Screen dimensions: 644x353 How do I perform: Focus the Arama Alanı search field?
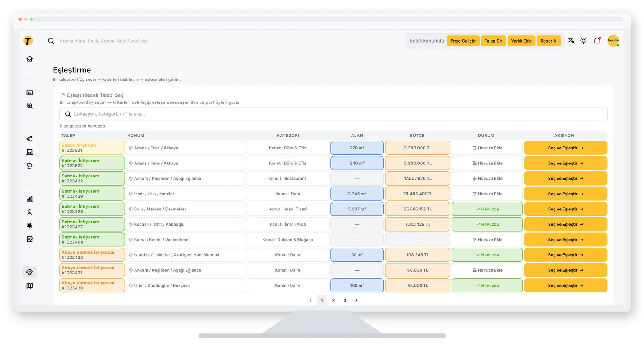[x=104, y=41]
